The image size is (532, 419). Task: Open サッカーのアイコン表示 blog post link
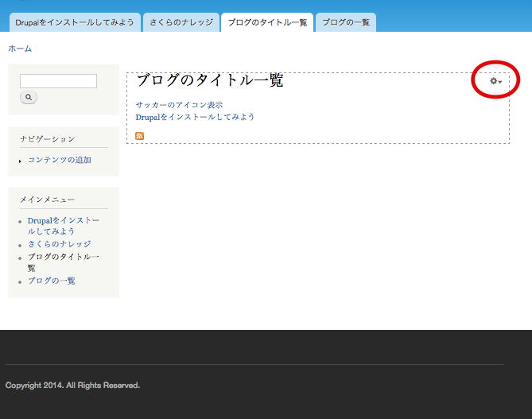coord(179,105)
